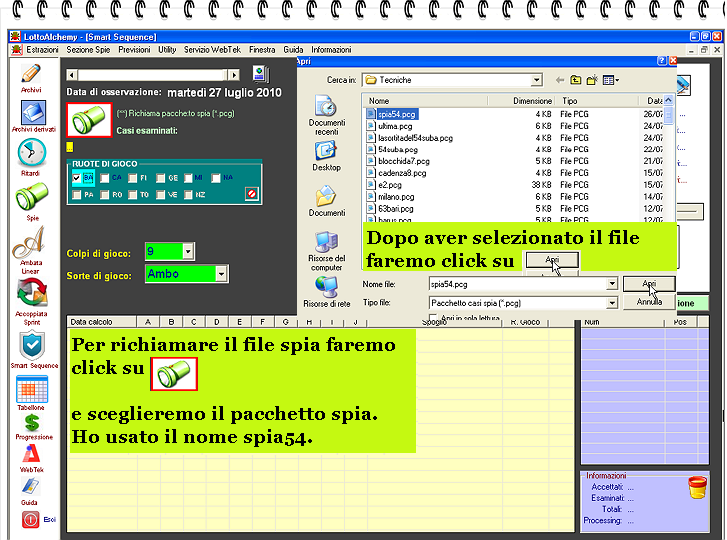Expand Sorte di gioco Ambo dropdown
The image size is (727, 540).
pyautogui.click(x=221, y=274)
